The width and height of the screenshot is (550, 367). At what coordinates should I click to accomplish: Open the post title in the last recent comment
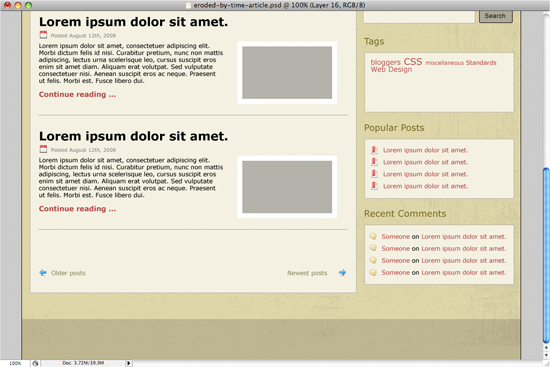[x=464, y=273]
